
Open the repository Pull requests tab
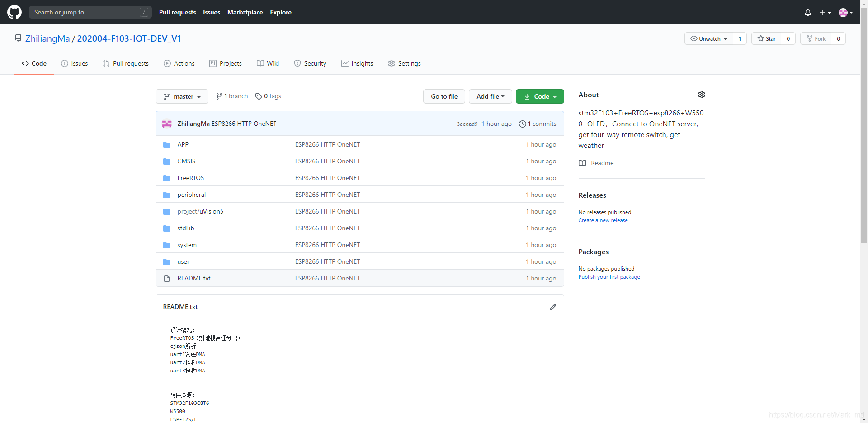pyautogui.click(x=126, y=63)
